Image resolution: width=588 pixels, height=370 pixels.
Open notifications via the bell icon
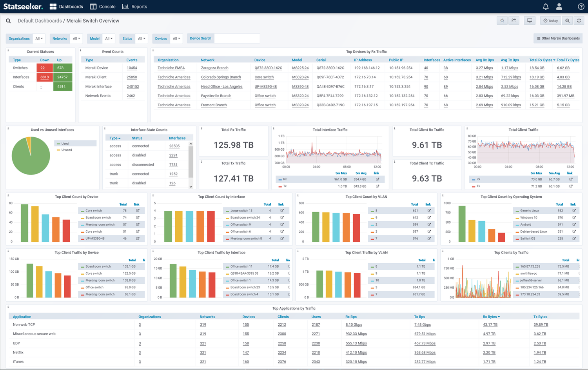pyautogui.click(x=545, y=6)
